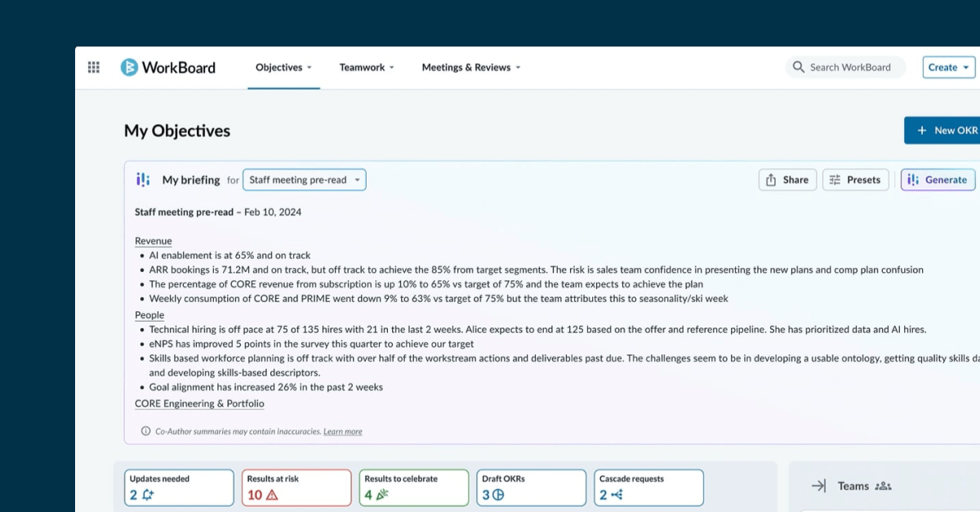Click the "Weekly consumption of CORE and PRIME" bullet
The height and width of the screenshot is (512, 980).
[439, 300]
